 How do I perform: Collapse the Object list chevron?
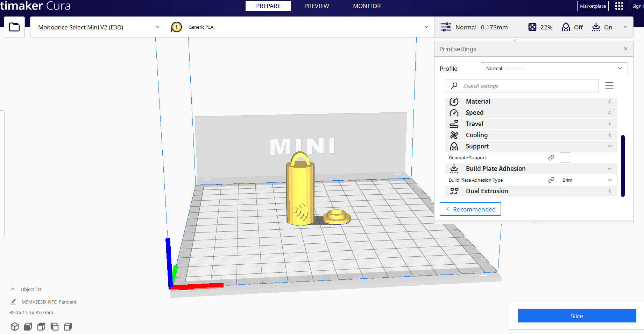pyautogui.click(x=13, y=289)
